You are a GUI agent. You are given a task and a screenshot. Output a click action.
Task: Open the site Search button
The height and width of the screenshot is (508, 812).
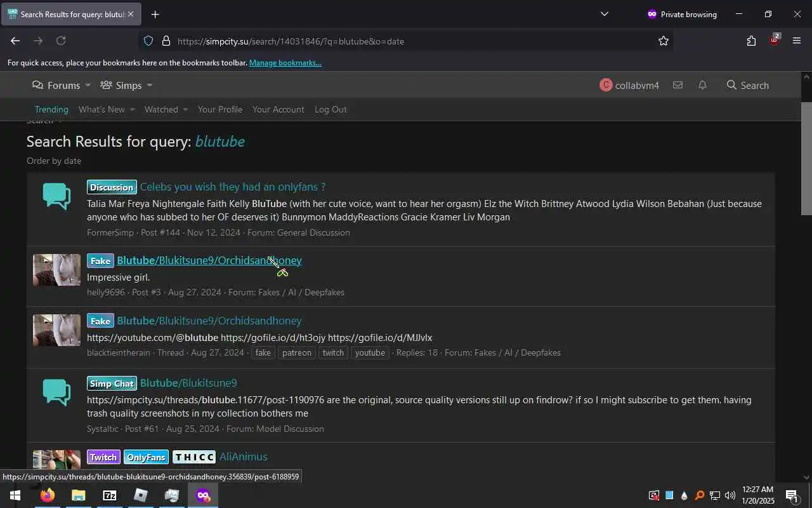pos(748,85)
